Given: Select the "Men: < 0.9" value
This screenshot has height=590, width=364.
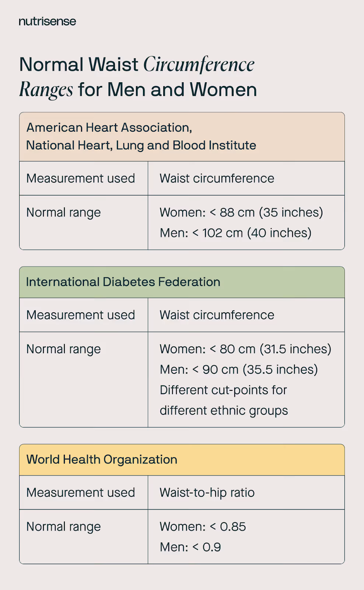Looking at the screenshot, I should [190, 547].
